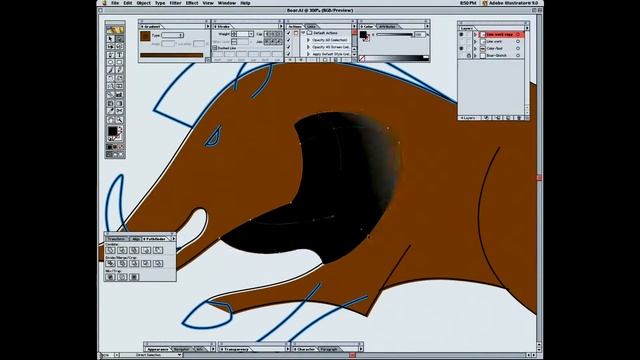Toggle Default Actions set checkmark
This screenshot has height=360, width=640.
pos(289,33)
